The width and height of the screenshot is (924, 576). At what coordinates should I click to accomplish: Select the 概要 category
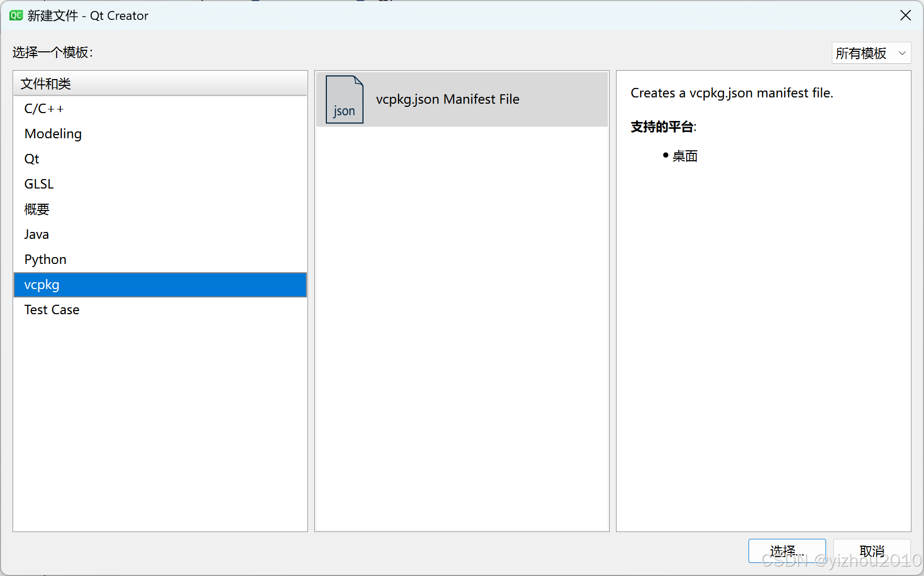160,209
